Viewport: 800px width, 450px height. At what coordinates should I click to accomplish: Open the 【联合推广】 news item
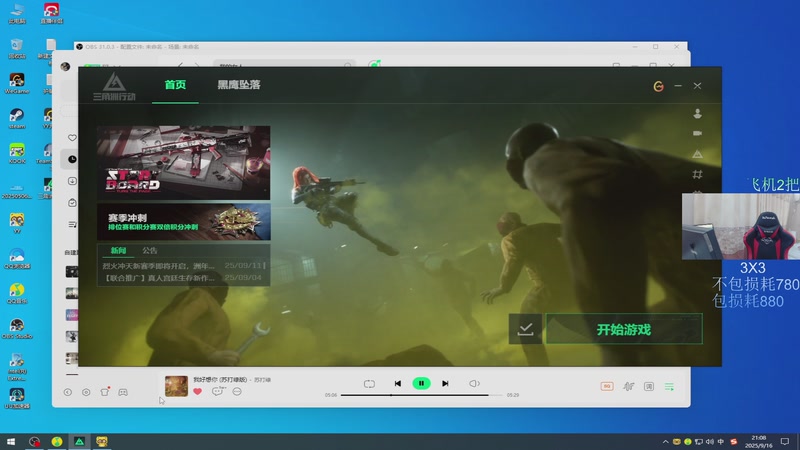[x=183, y=278]
